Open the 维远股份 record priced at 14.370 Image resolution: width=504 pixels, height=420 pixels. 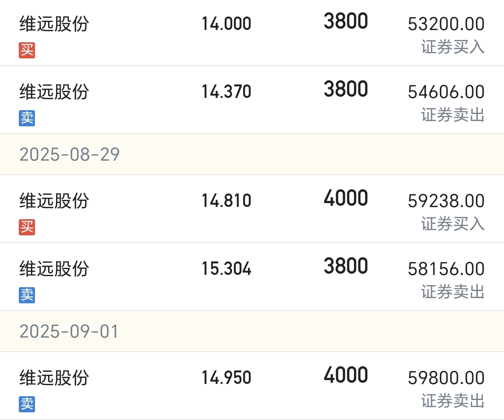click(252, 100)
